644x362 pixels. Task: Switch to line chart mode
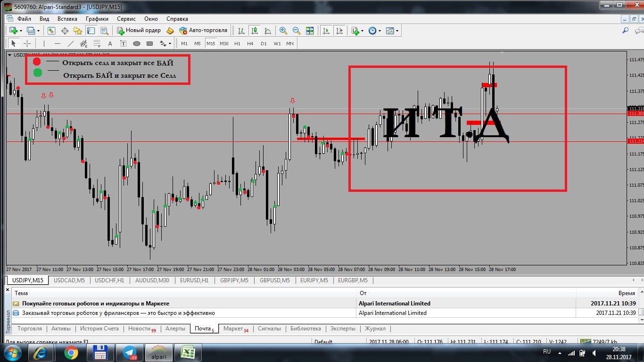pyautogui.click(x=268, y=31)
